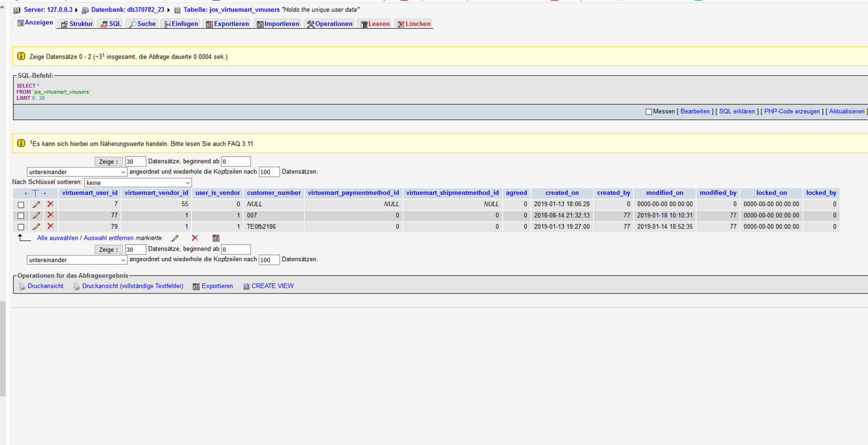
Task: Click the export icon beside marked rows
Action: point(216,238)
